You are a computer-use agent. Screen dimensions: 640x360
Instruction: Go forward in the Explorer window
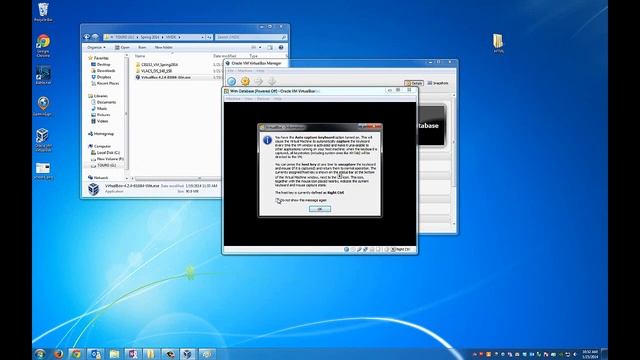tap(95, 37)
